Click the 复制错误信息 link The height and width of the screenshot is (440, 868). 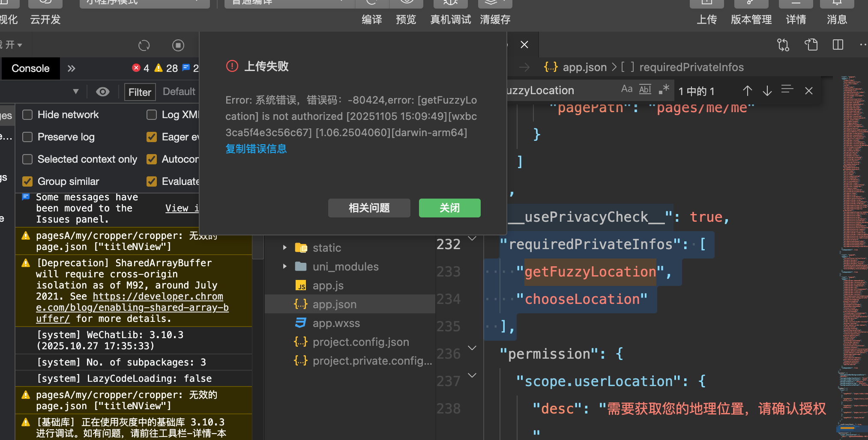point(256,149)
